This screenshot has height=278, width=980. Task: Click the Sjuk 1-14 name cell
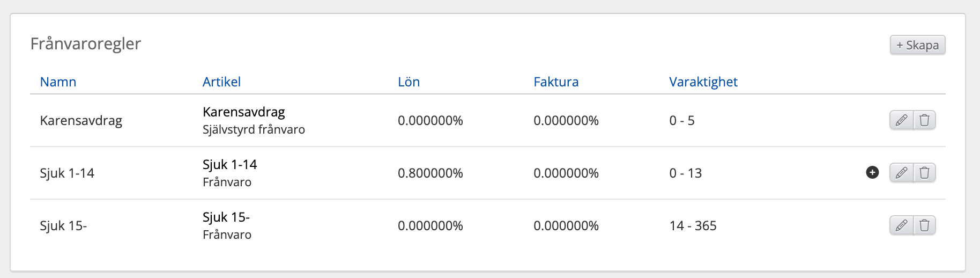[67, 173]
